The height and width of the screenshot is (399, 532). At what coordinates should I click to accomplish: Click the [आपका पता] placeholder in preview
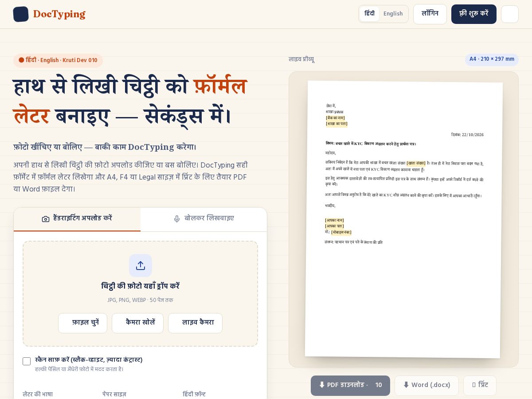(334, 226)
